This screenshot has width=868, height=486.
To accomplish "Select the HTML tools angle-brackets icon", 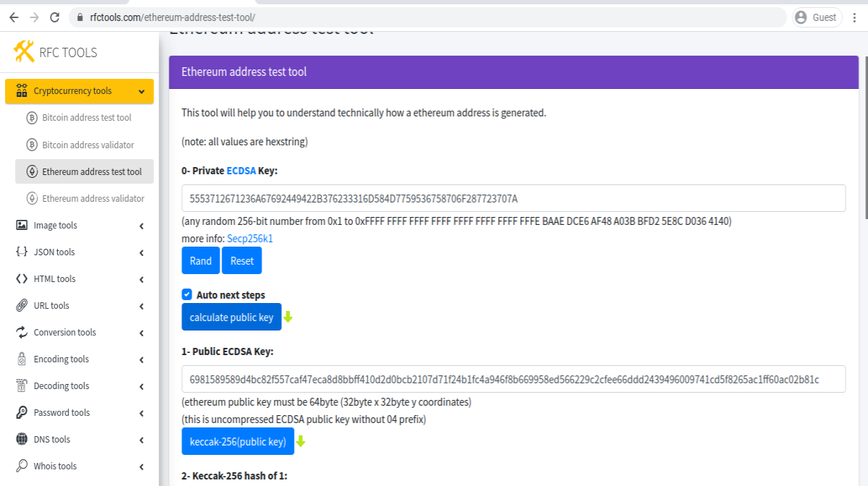I will pos(21,278).
